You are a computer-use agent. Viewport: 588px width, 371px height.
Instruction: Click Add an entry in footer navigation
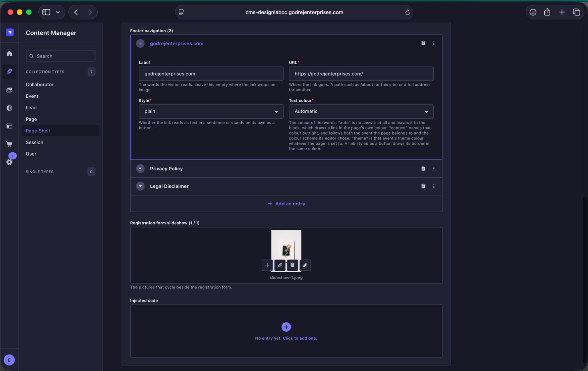click(286, 203)
